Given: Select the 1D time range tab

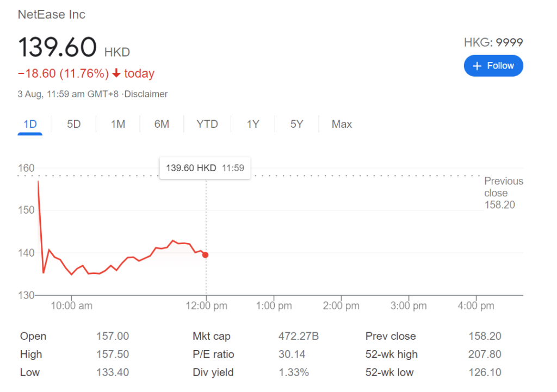Looking at the screenshot, I should pos(30,125).
